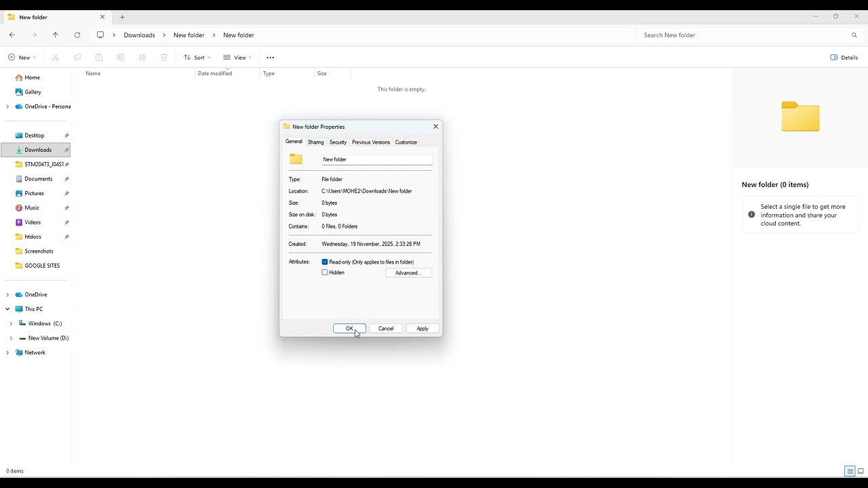
Task: Open a new tab with the plus icon
Action: click(x=122, y=17)
